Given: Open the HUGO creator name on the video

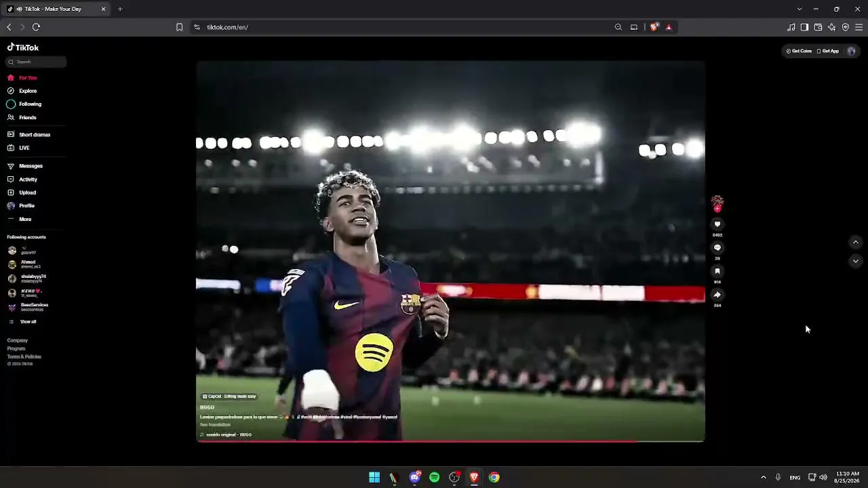Looking at the screenshot, I should point(207,407).
